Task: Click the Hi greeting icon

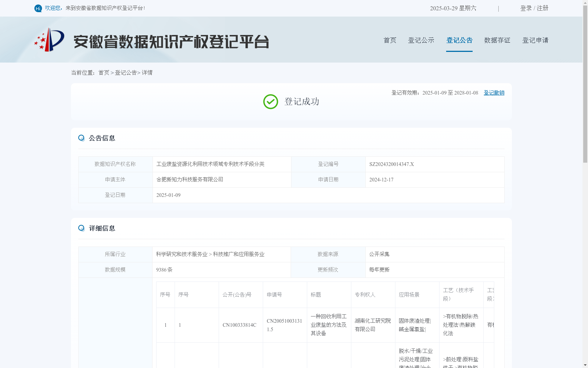Action: tap(38, 8)
